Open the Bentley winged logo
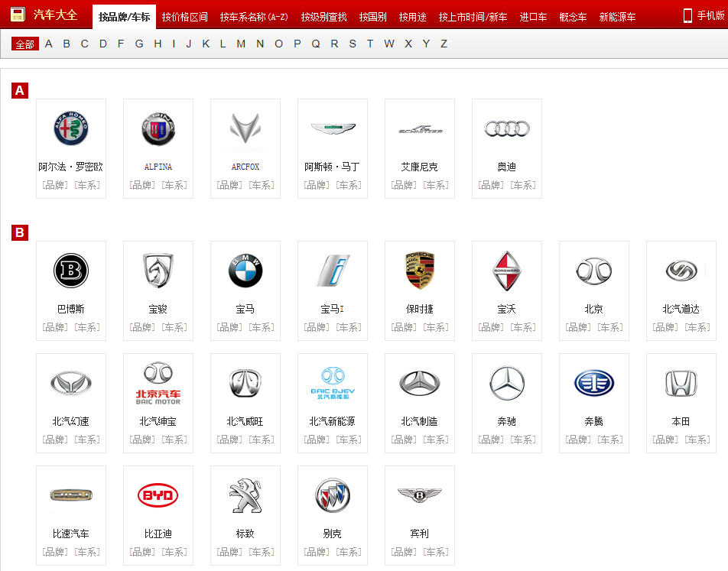This screenshot has height=571, width=728. pyautogui.click(x=420, y=495)
